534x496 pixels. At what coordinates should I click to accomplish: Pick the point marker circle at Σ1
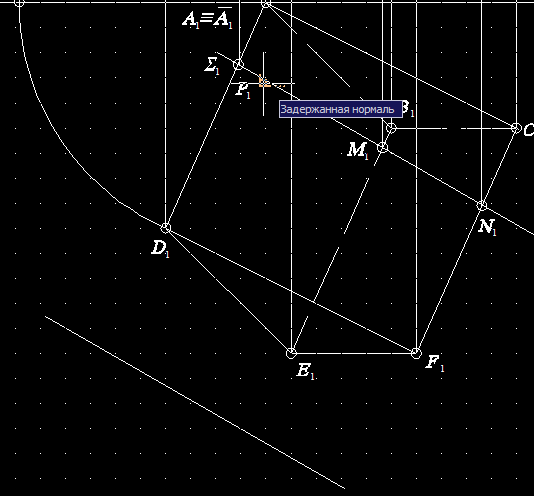(239, 64)
